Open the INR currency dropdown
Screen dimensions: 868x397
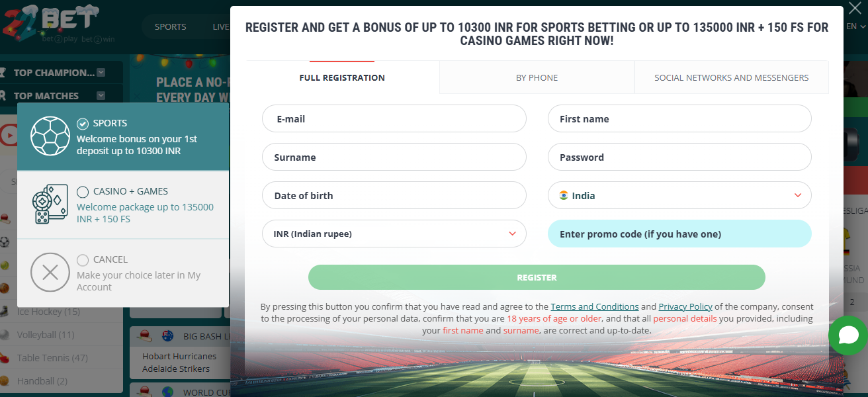512,234
